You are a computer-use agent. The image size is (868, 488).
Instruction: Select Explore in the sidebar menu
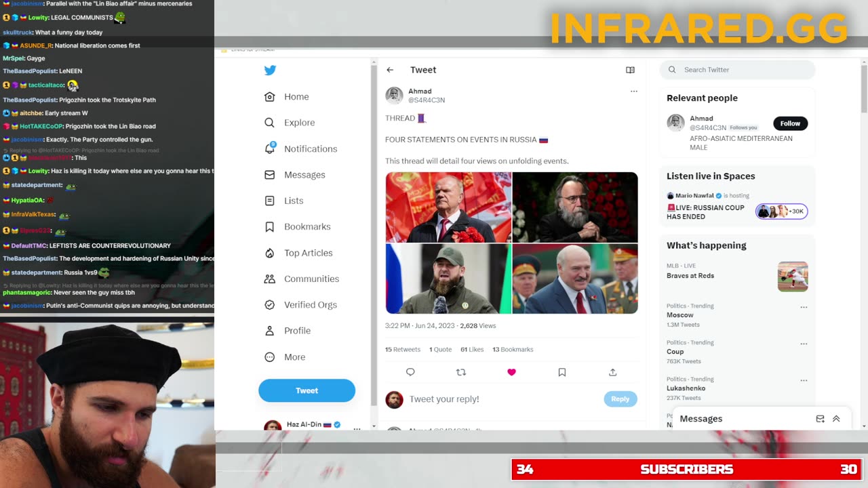click(300, 123)
